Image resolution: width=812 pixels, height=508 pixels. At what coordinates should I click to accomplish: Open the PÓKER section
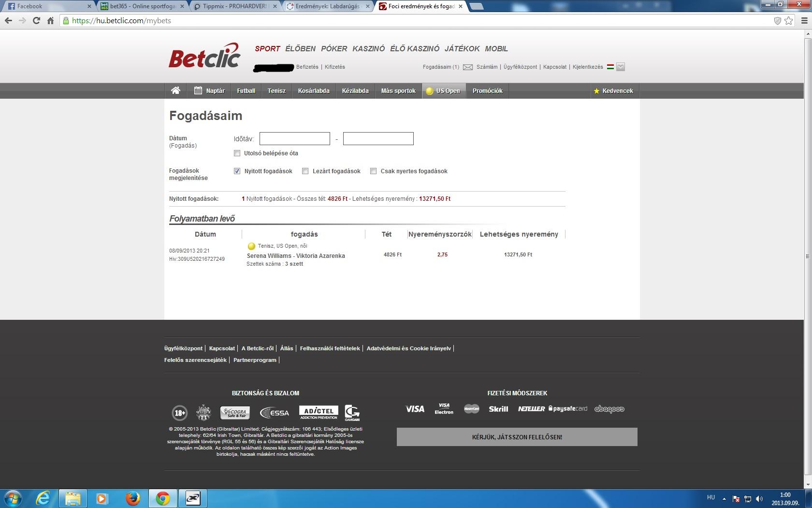click(334, 49)
